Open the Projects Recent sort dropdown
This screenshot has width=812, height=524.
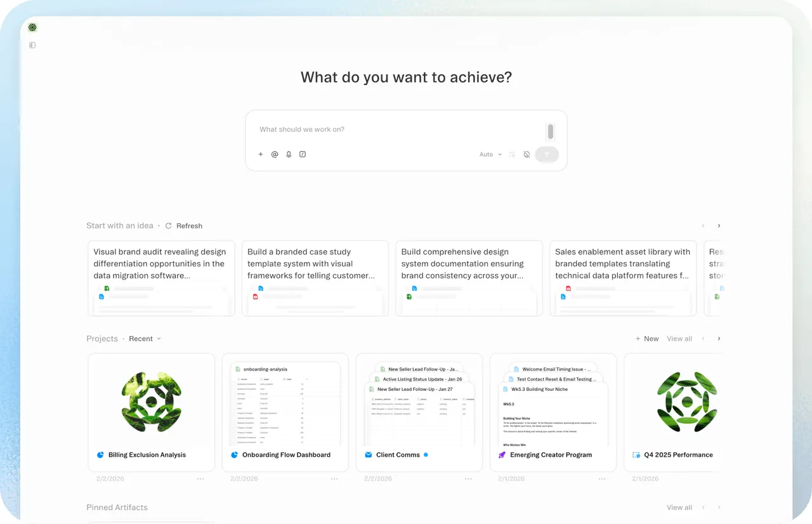pyautogui.click(x=145, y=339)
